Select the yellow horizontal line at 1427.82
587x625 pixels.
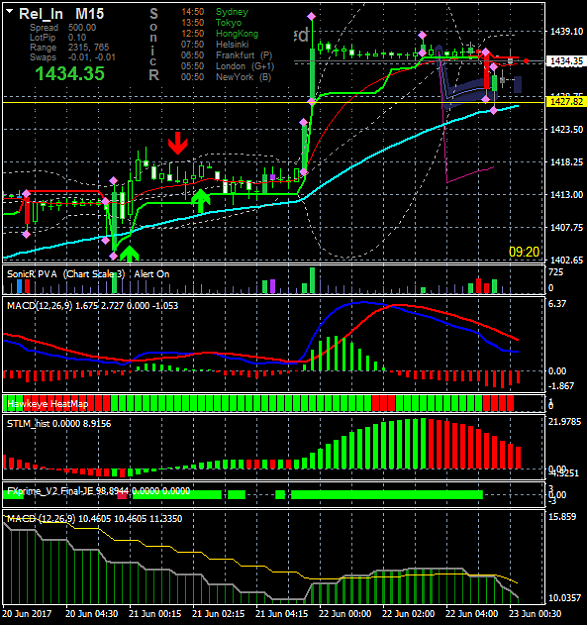click(x=273, y=103)
